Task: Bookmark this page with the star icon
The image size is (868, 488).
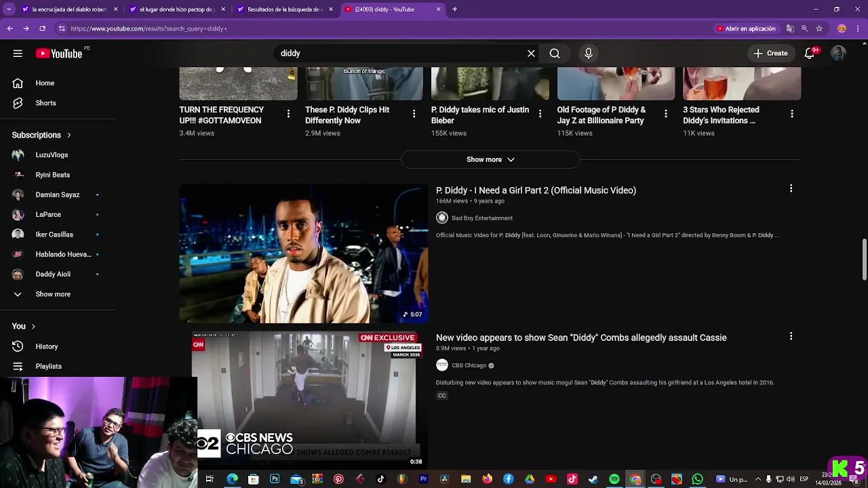Action: [x=819, y=28]
